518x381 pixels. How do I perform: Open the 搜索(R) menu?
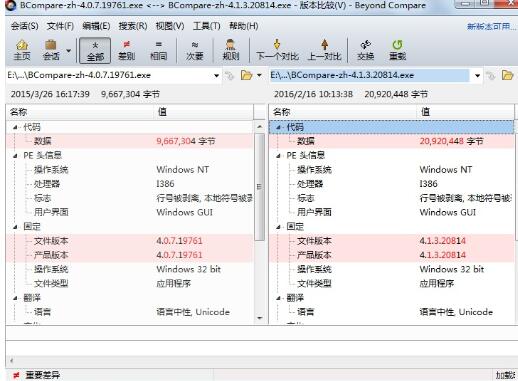[133, 26]
